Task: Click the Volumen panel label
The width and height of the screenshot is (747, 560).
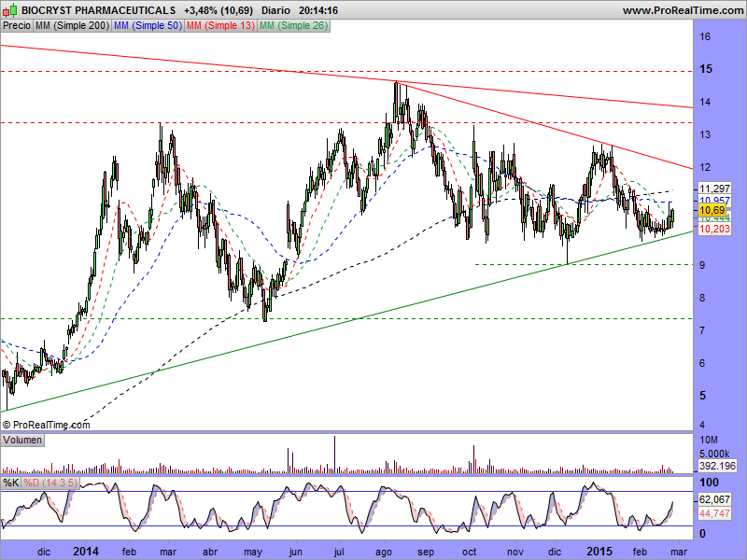Action: click(x=22, y=440)
